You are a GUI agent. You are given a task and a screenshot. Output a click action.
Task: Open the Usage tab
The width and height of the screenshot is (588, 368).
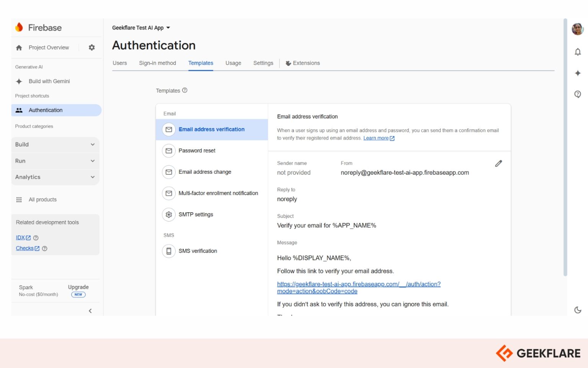233,63
